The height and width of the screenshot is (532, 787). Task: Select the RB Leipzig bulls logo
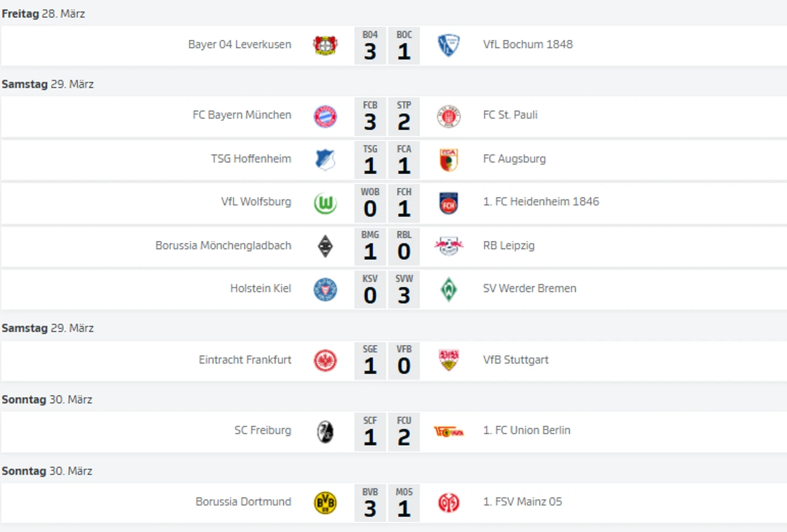click(448, 246)
